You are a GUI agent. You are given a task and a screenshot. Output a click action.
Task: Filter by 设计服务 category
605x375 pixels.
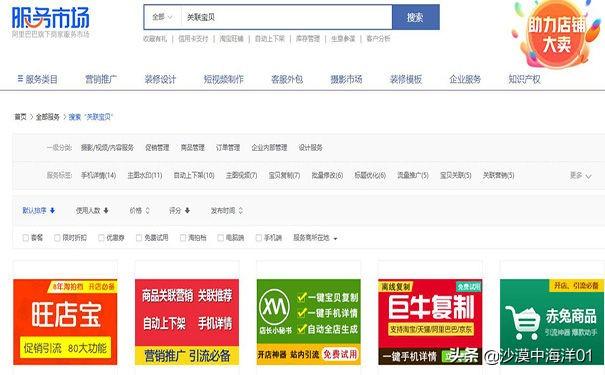[311, 148]
